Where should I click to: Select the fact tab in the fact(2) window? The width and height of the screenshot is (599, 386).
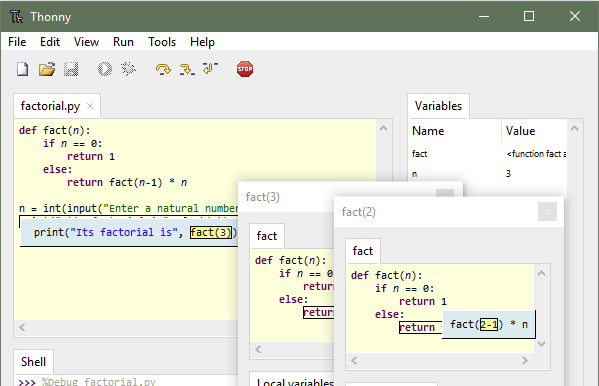coord(363,251)
